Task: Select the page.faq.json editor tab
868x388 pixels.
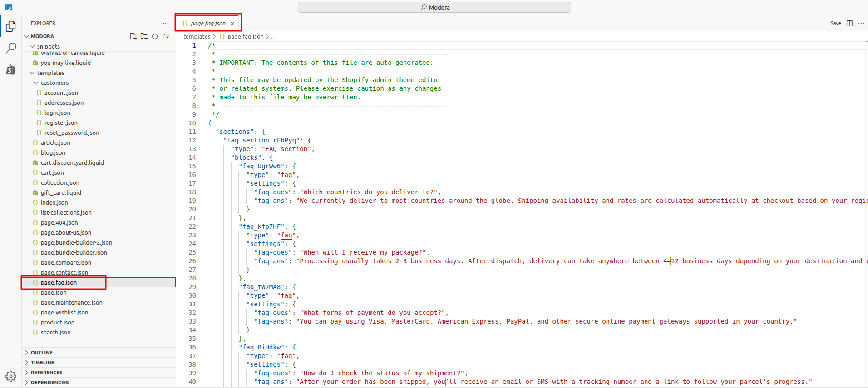Action: pyautogui.click(x=208, y=23)
